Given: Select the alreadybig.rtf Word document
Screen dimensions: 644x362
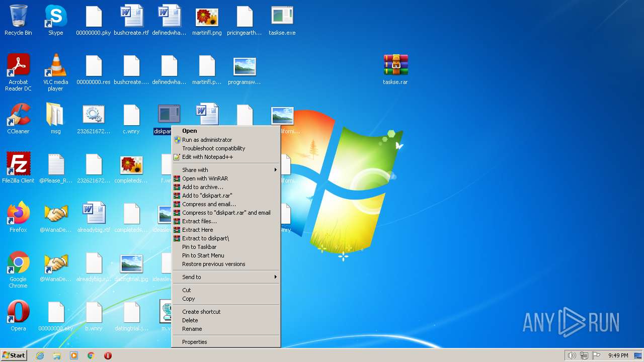Looking at the screenshot, I should [94, 217].
